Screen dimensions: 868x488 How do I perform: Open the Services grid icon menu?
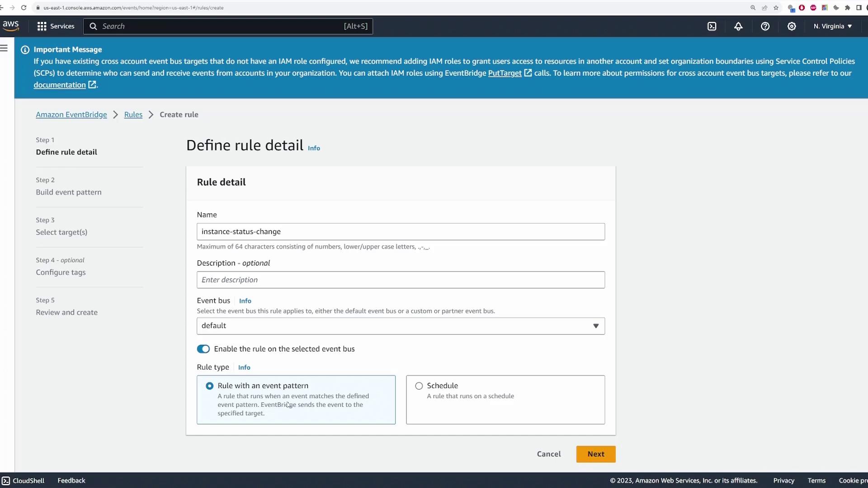[42, 26]
